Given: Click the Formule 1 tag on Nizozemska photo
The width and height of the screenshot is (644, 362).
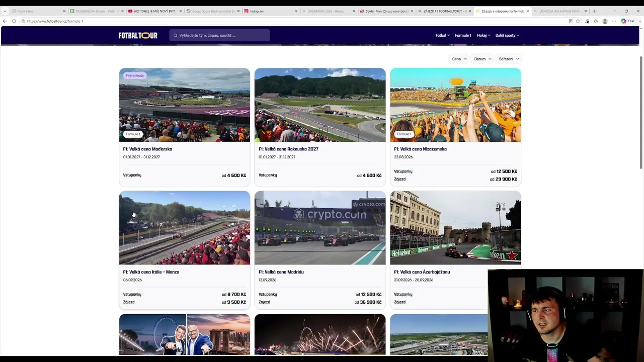Looking at the screenshot, I should 404,134.
